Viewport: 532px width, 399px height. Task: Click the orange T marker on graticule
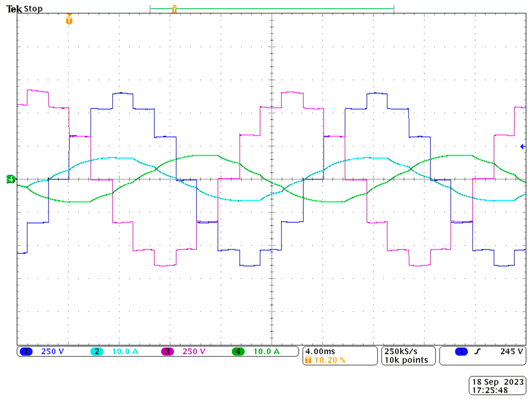pos(69,20)
